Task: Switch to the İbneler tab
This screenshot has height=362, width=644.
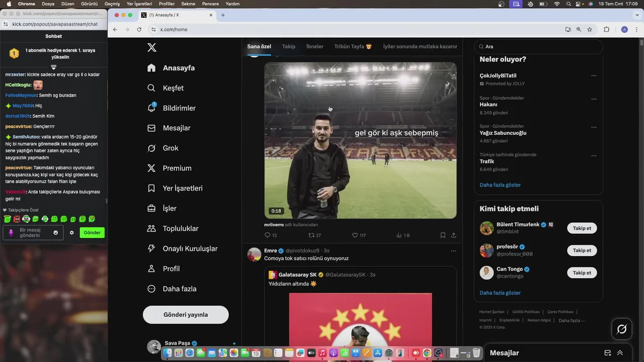Action: pos(315,47)
